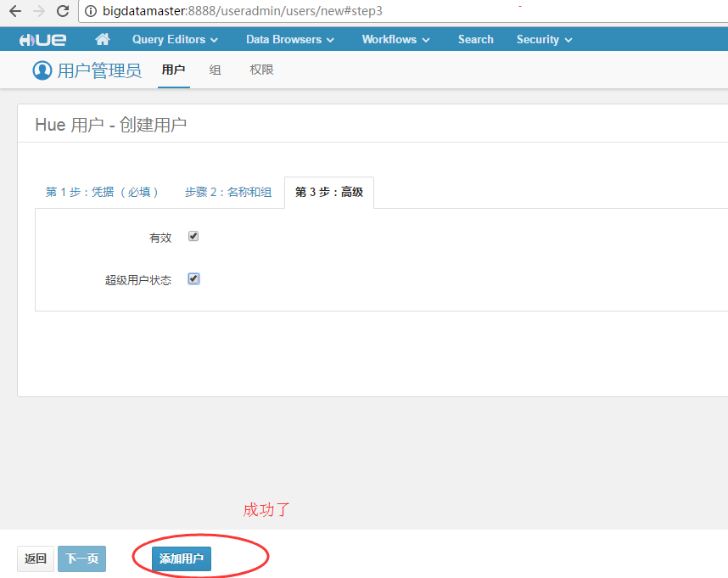This screenshot has width=728, height=578.
Task: Open the Search menu item
Action: tap(475, 39)
